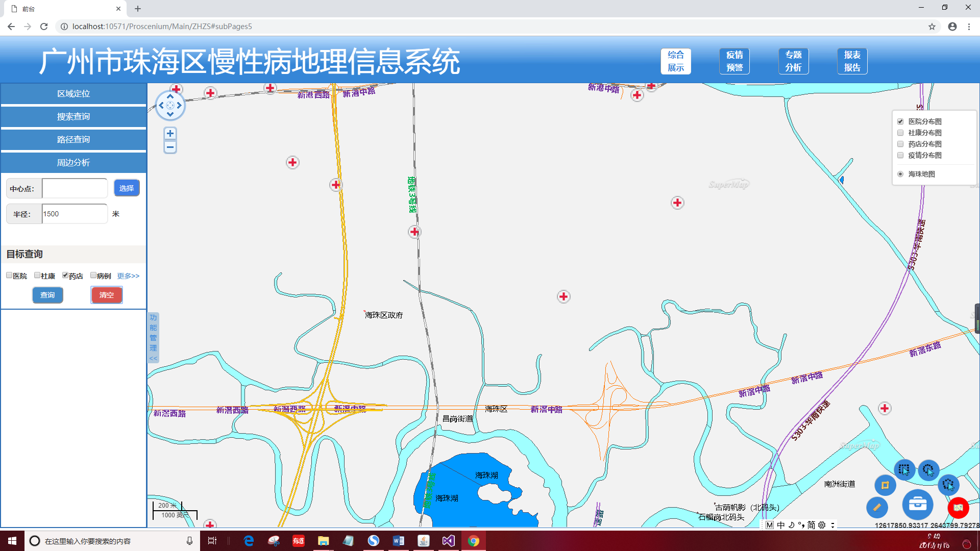
Task: Open the 疫情预警 menu
Action: 734,61
